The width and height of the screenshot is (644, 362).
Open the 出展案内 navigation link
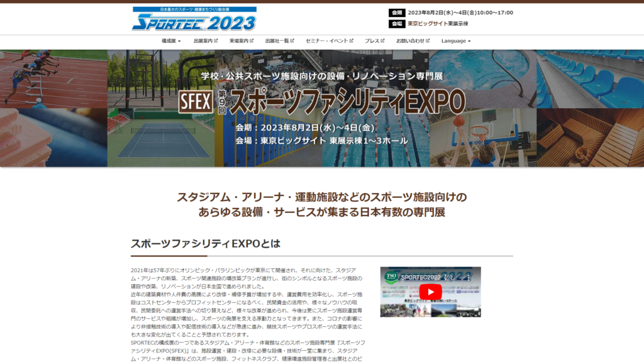[206, 41]
